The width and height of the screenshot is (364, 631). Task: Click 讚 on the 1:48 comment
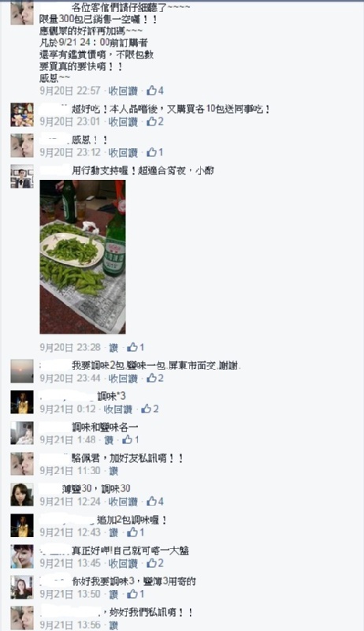tap(109, 440)
